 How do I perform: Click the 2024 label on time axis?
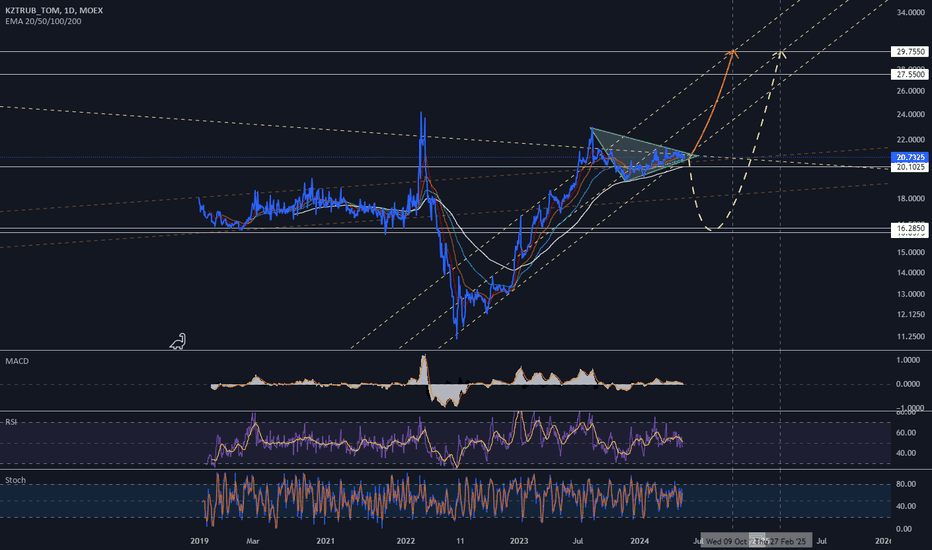(x=640, y=541)
